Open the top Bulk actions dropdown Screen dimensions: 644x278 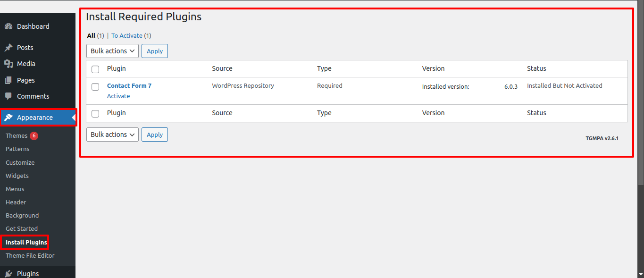pyautogui.click(x=112, y=51)
